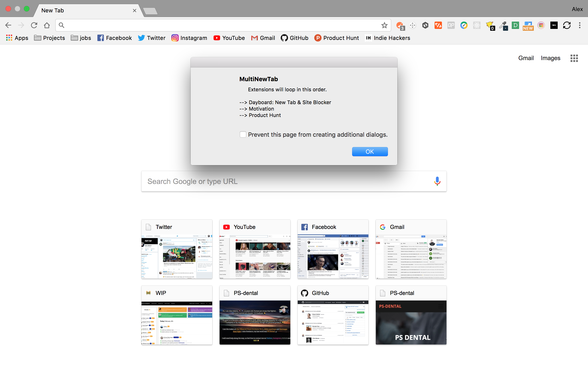Click the orange broom extension with badge 3

click(400, 25)
